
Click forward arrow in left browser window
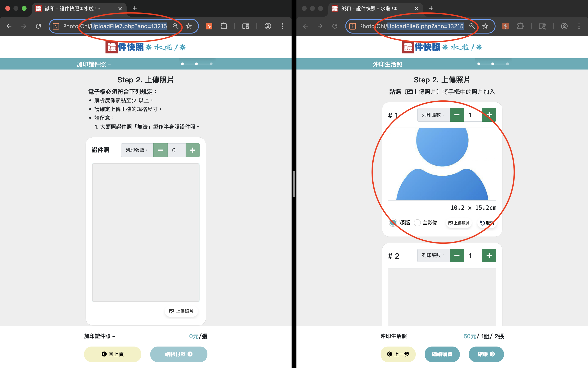point(23,26)
